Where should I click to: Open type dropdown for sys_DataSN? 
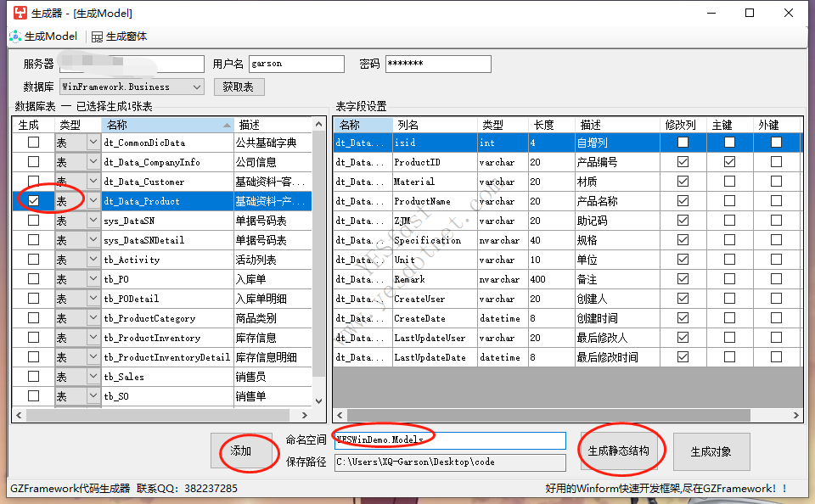click(93, 221)
